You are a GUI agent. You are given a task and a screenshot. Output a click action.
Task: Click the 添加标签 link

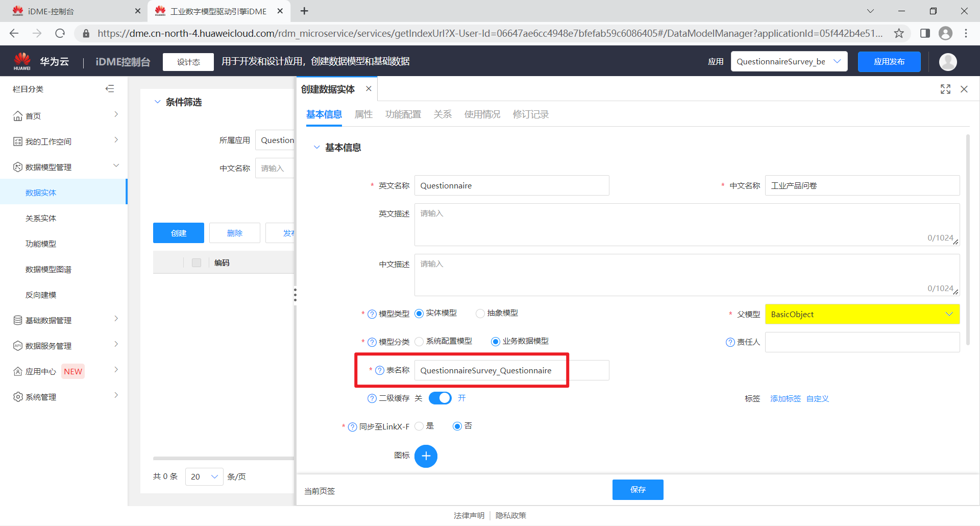(x=786, y=399)
